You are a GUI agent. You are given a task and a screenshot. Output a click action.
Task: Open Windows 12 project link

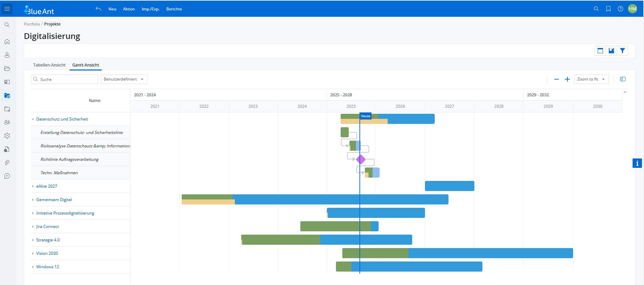48,267
